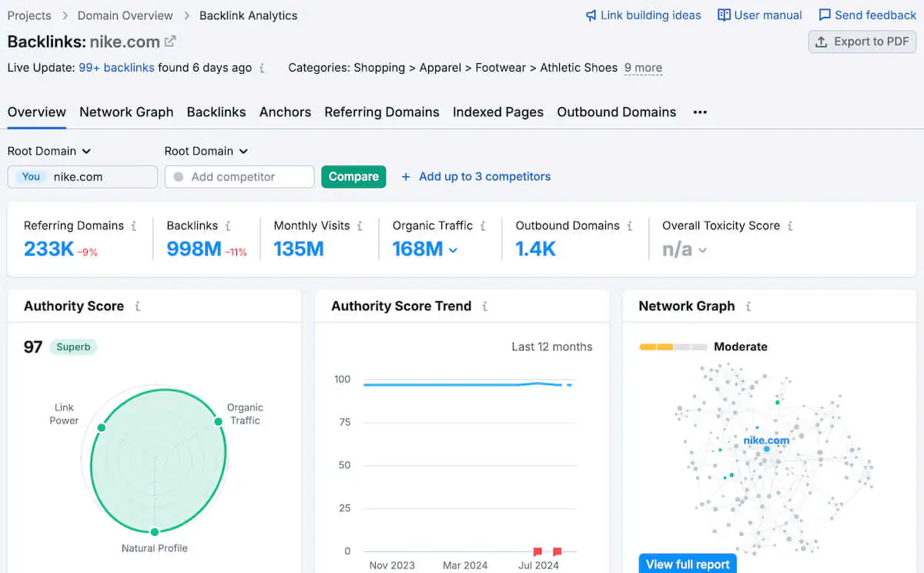Click info icon next to Backlinks metric
This screenshot has width=924, height=573.
(228, 226)
